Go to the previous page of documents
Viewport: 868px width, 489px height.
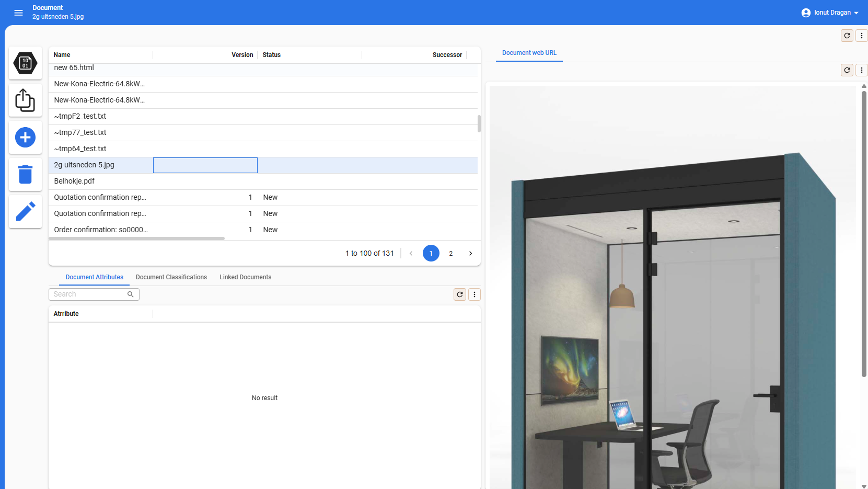pyautogui.click(x=411, y=253)
